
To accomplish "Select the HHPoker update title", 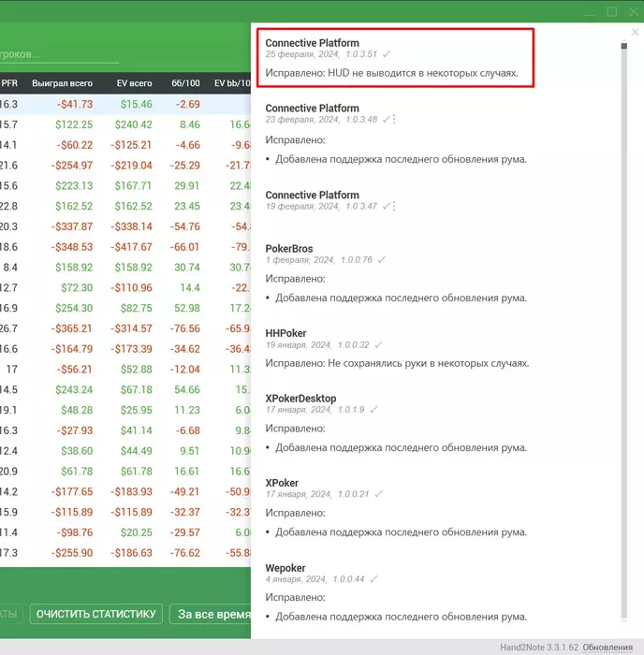I will (285, 333).
